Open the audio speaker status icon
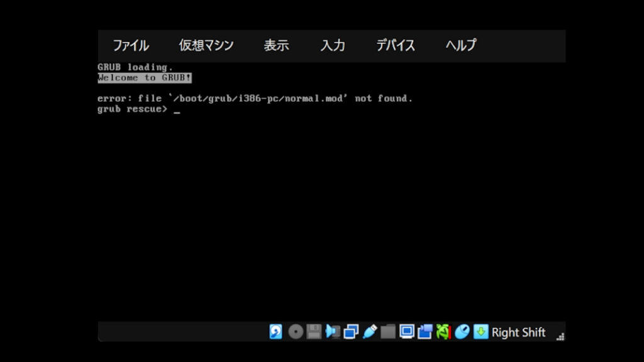Image resolution: width=644 pixels, height=362 pixels. pyautogui.click(x=332, y=332)
